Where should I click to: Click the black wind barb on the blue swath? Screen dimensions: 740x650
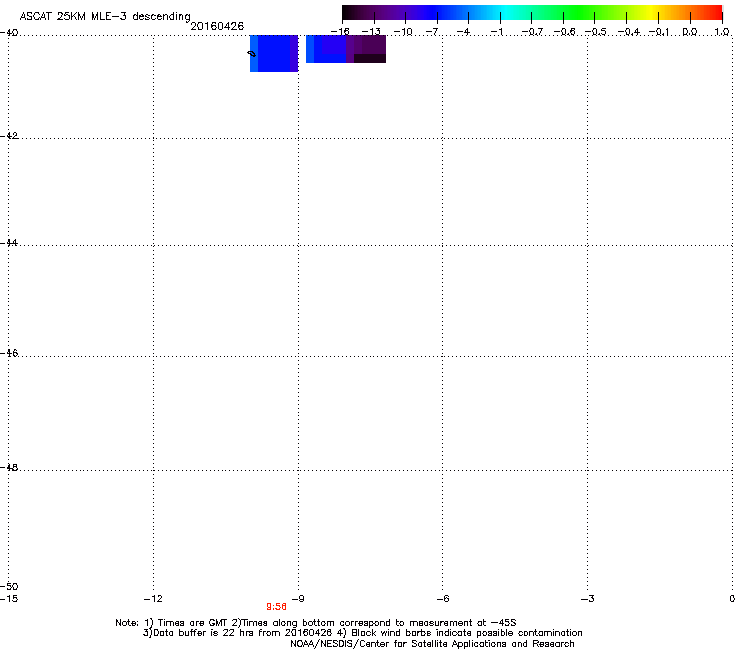click(252, 54)
